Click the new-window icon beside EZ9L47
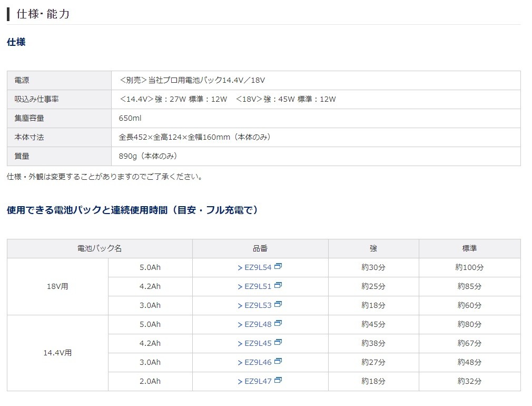The height and width of the screenshot is (406, 532). 278,381
